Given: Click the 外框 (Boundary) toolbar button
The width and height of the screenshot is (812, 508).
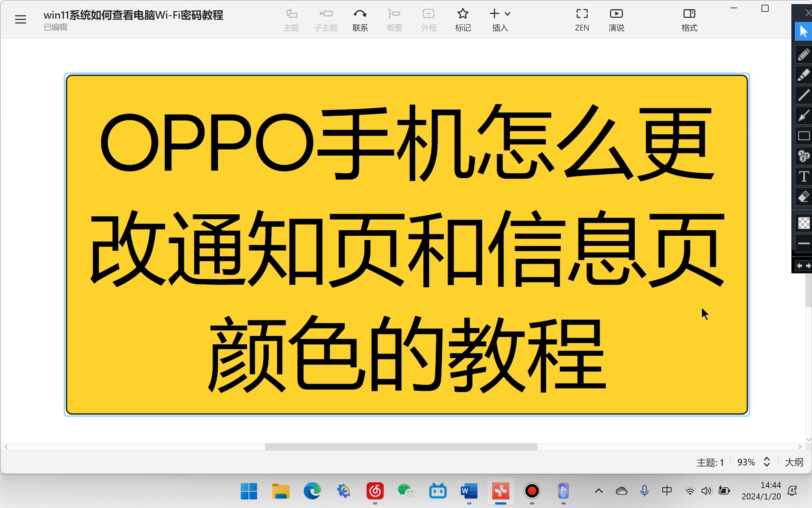Looking at the screenshot, I should click(429, 20).
